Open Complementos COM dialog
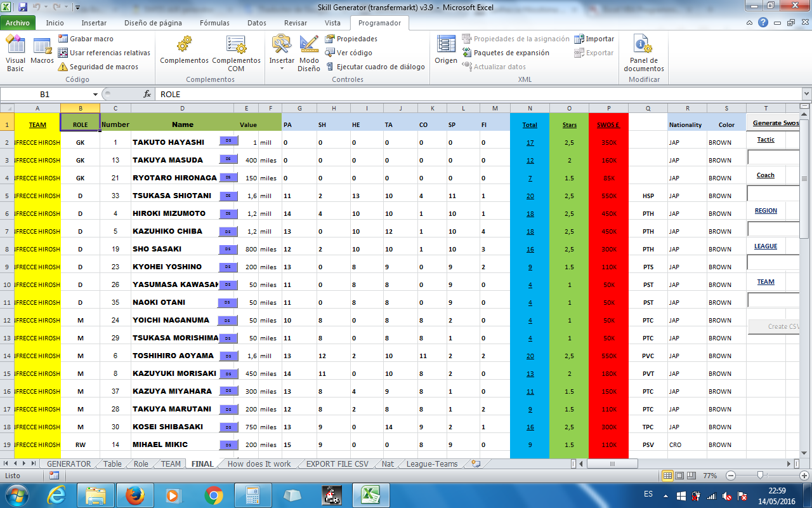This screenshot has width=812, height=508. click(x=236, y=52)
